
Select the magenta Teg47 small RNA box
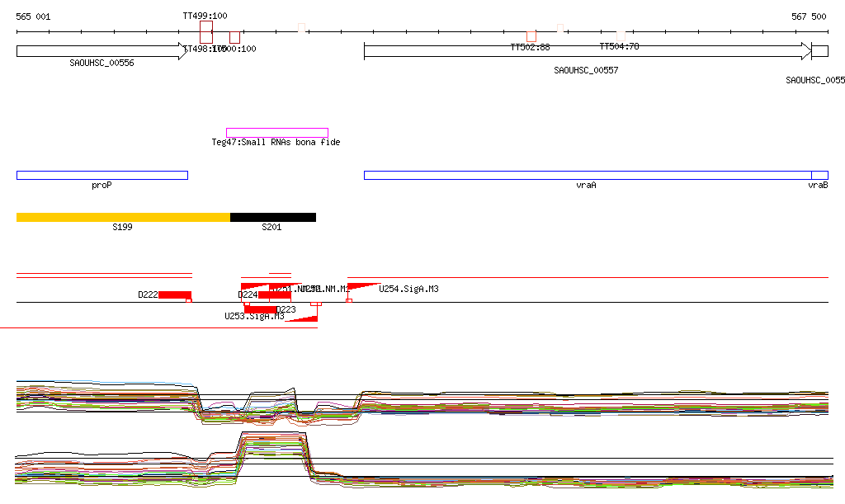277,133
